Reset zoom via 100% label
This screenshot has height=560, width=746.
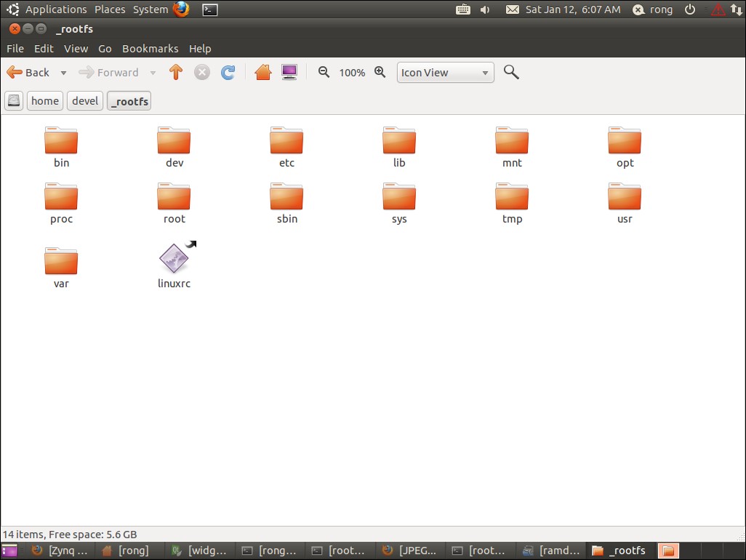(x=352, y=73)
